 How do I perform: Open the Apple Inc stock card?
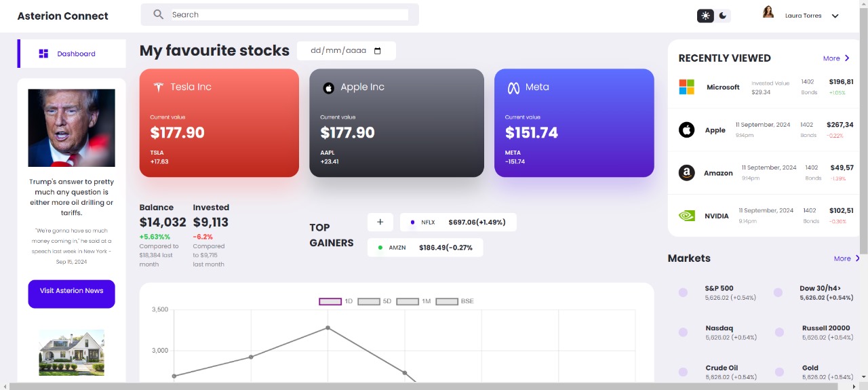point(397,123)
